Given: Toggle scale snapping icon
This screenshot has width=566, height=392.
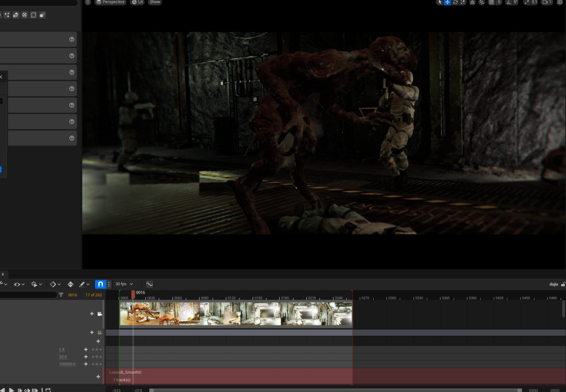Looking at the screenshot, I should coord(526,2).
